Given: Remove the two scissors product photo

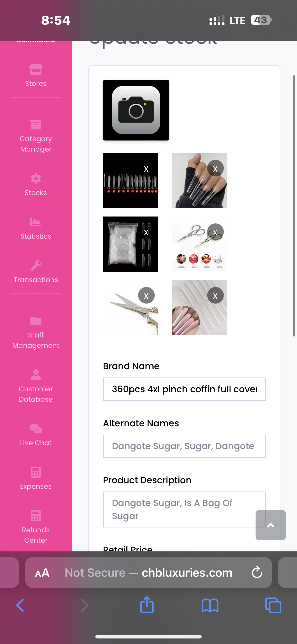Looking at the screenshot, I should click(x=215, y=232).
